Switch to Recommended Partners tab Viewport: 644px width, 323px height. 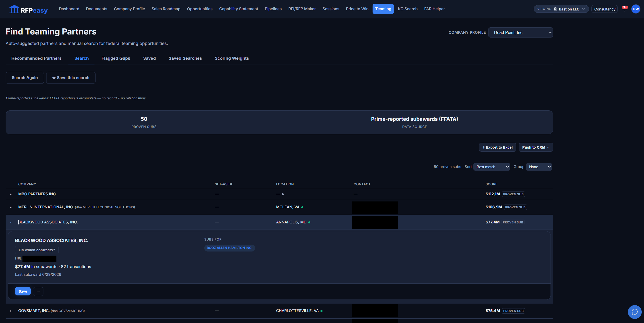pos(37,58)
